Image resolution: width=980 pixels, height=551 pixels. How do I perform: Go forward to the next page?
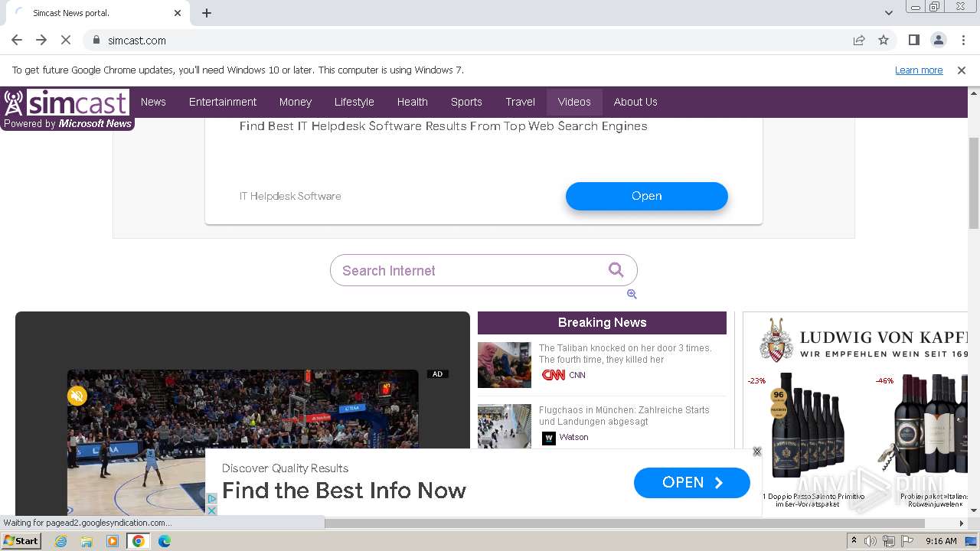pos(41,40)
